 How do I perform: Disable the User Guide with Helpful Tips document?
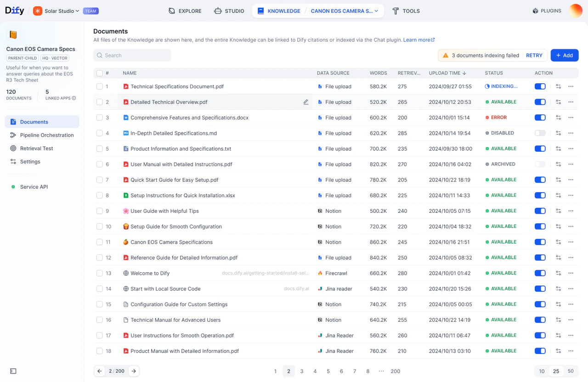tap(540, 211)
